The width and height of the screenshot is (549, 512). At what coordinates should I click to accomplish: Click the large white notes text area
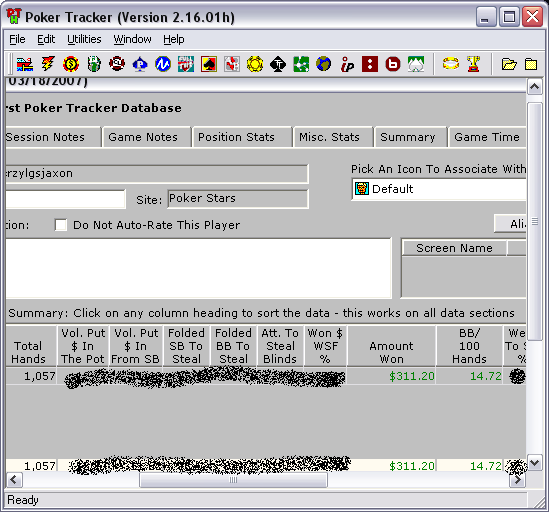tap(199, 268)
